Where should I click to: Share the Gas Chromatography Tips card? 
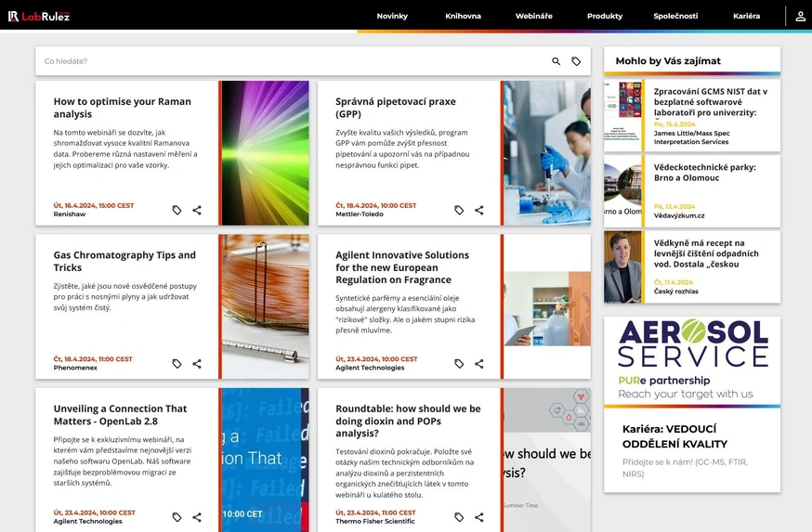[197, 364]
